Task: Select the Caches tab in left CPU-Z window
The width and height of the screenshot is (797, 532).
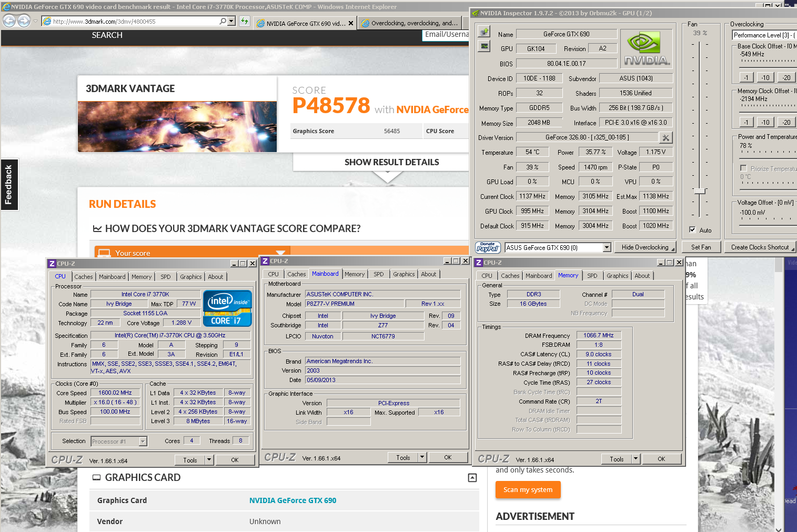Action: point(83,277)
